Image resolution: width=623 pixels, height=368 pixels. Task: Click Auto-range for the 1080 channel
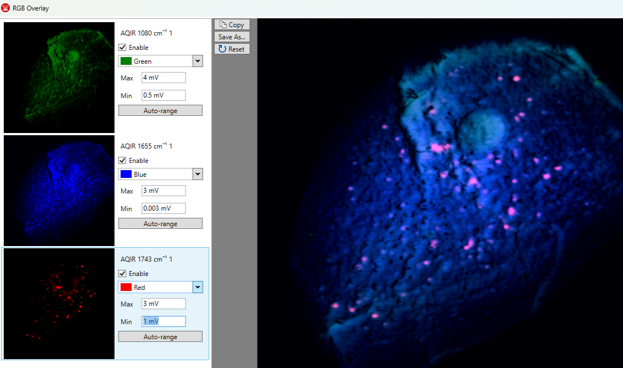point(160,110)
